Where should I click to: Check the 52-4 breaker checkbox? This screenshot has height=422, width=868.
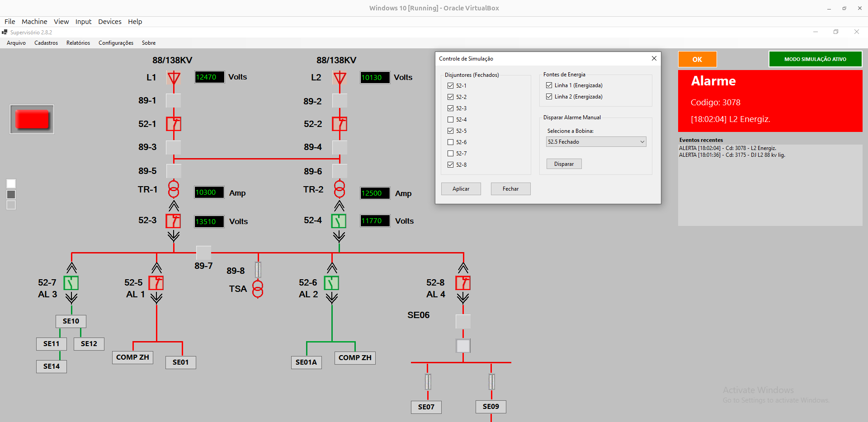450,119
